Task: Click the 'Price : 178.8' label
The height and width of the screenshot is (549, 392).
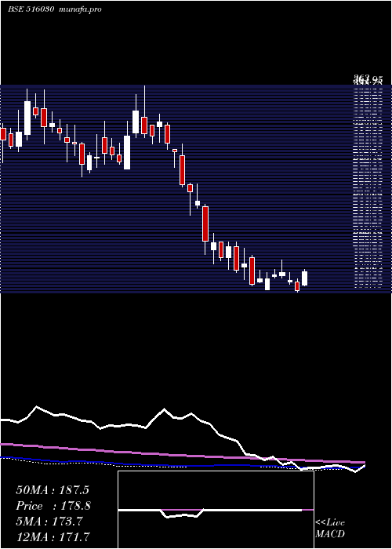Action: point(53,506)
